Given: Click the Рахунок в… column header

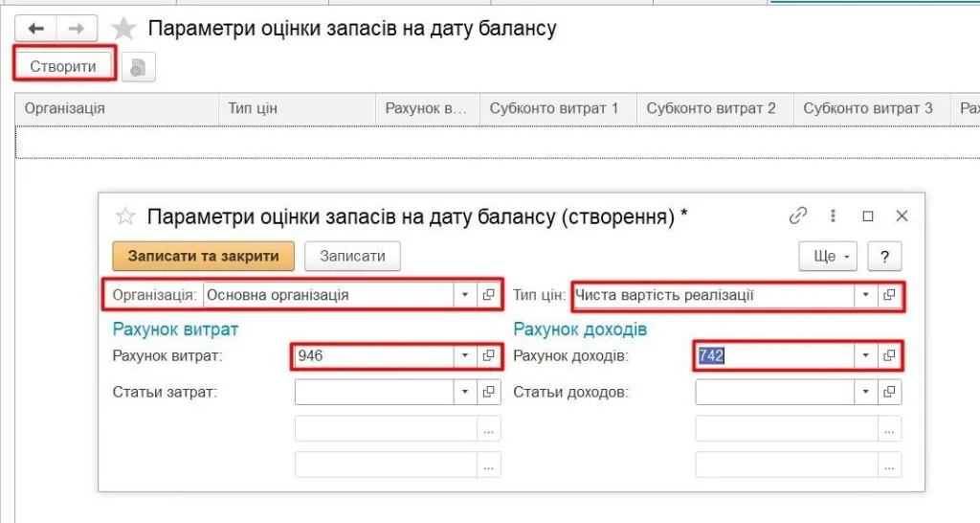Looking at the screenshot, I should click(428, 108).
